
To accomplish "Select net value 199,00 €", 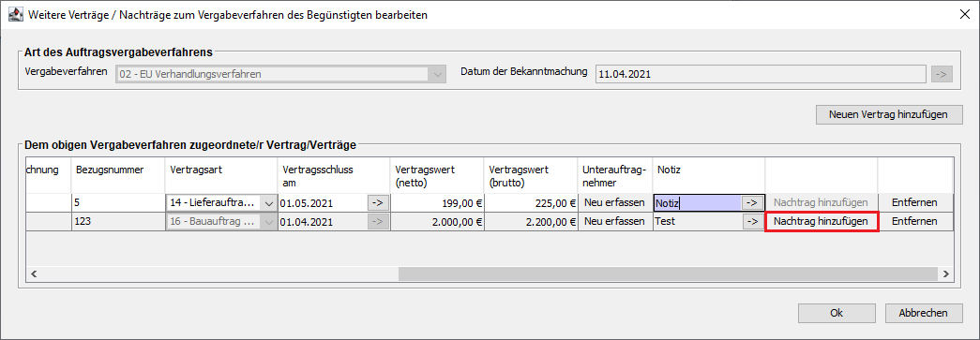I will pyautogui.click(x=437, y=202).
